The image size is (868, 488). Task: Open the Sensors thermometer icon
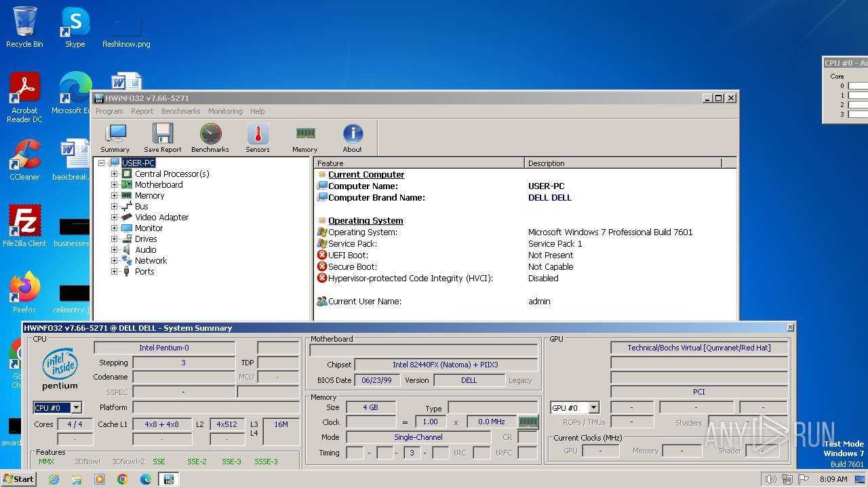click(258, 138)
